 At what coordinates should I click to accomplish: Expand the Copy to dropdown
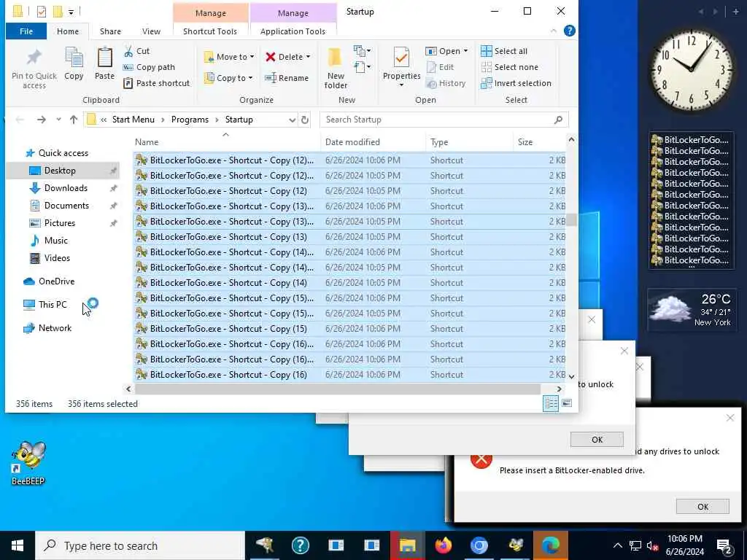[x=250, y=78]
